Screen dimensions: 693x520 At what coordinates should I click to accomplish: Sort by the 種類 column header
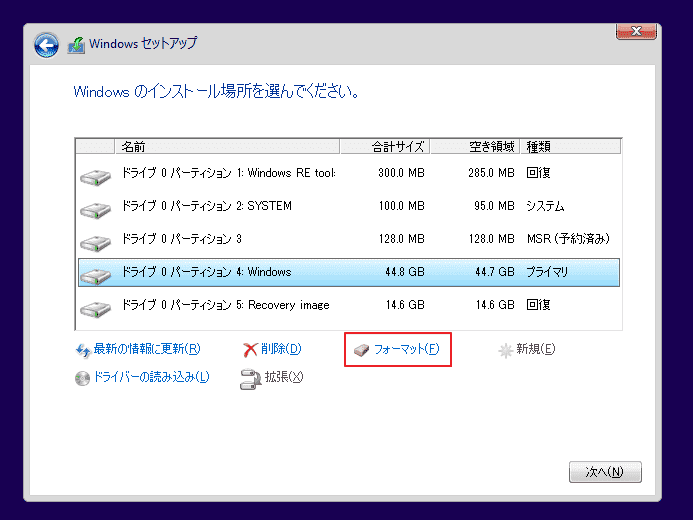[x=571, y=147]
